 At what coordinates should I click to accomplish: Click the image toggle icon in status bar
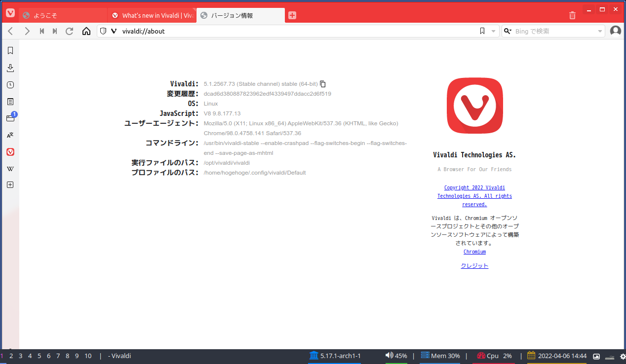596,356
